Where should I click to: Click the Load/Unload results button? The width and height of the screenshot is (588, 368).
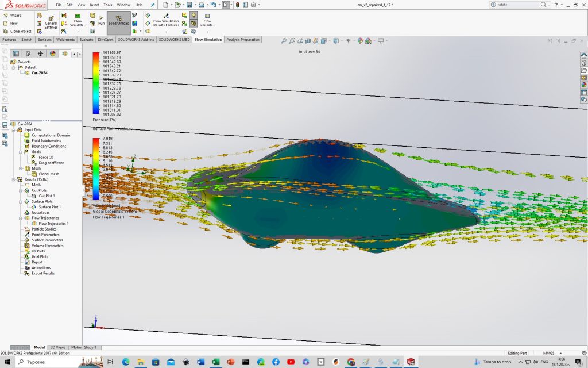pos(119,20)
